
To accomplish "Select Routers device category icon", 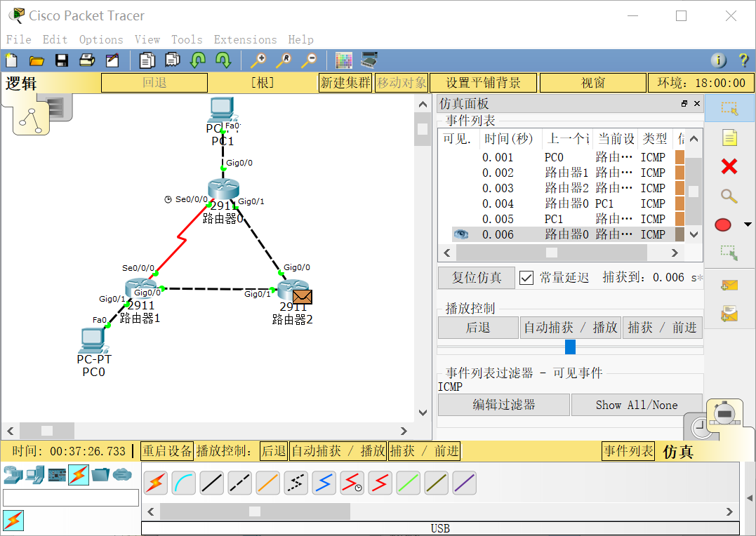I will (x=13, y=475).
